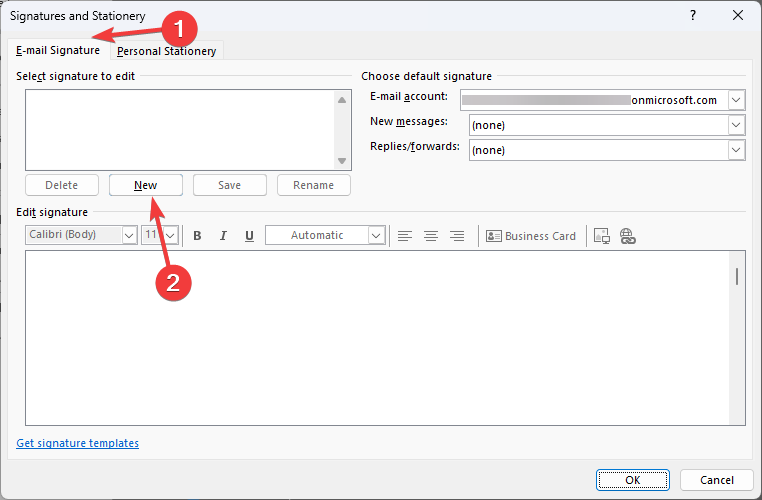Viewport: 762px width, 500px height.
Task: Open the Automatic font color dropdown
Action: point(376,236)
